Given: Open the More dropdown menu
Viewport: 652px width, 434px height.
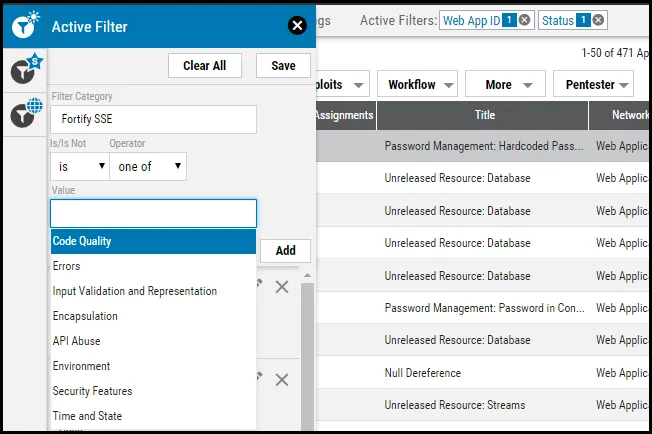Looking at the screenshot, I should 505,84.
